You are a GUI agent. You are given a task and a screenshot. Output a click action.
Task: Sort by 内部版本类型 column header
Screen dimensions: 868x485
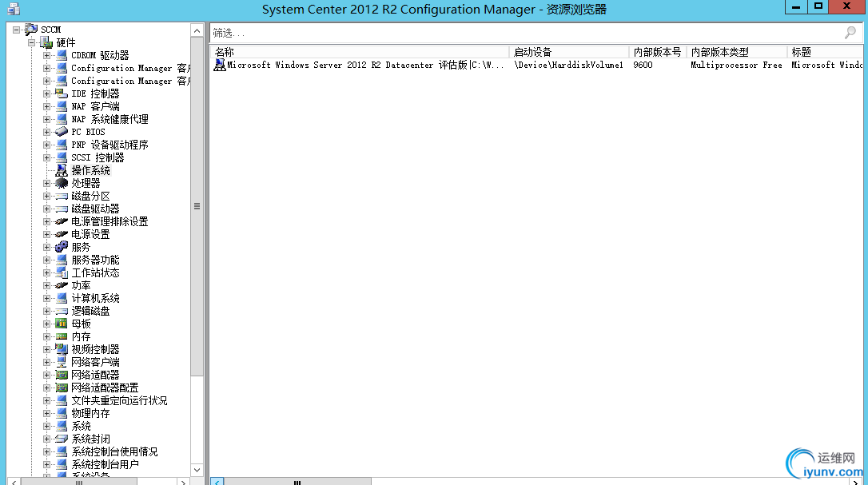737,52
